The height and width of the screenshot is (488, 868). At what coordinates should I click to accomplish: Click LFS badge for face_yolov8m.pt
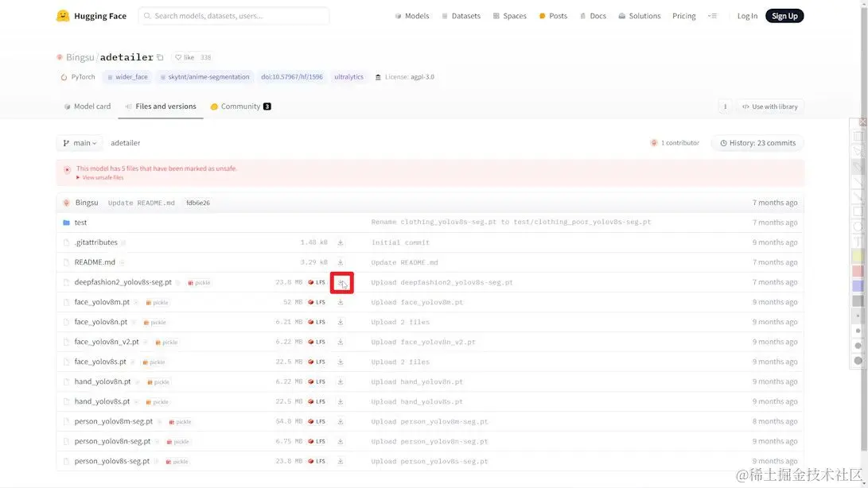click(x=317, y=302)
